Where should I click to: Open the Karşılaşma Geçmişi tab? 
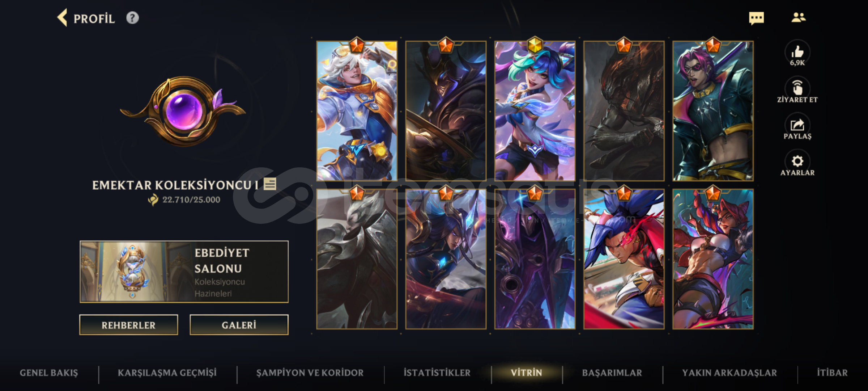click(167, 373)
